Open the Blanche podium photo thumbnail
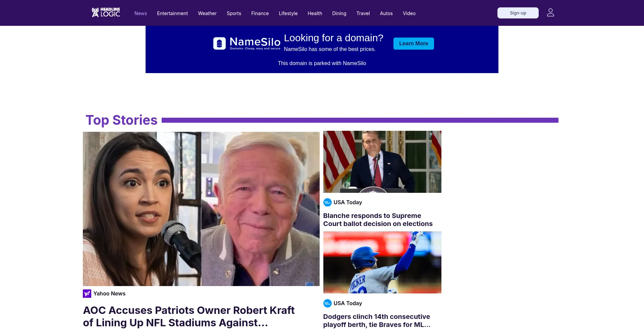Viewport: 644px width, 333px height. pyautogui.click(x=382, y=162)
